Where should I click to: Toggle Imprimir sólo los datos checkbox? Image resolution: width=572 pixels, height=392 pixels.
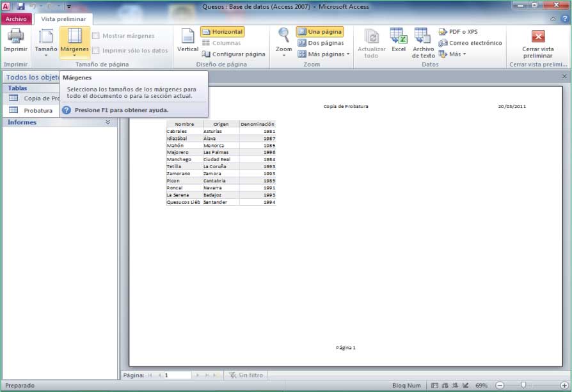point(96,51)
